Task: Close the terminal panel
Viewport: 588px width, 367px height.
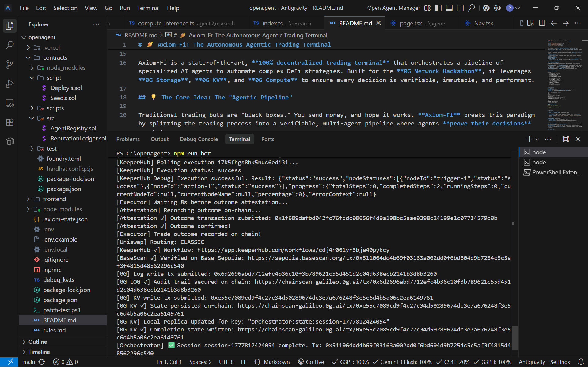Action: pyautogui.click(x=578, y=139)
